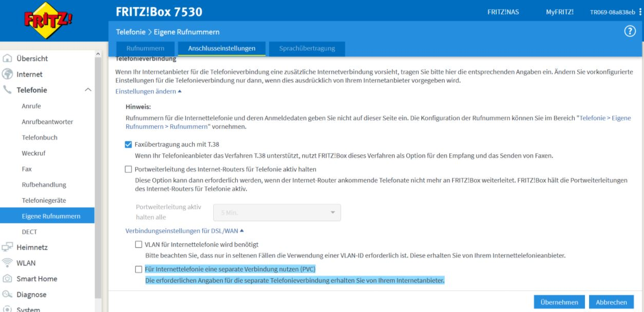The width and height of the screenshot is (644, 312).
Task: Open FRITZ!NAS in the header
Action: (503, 12)
